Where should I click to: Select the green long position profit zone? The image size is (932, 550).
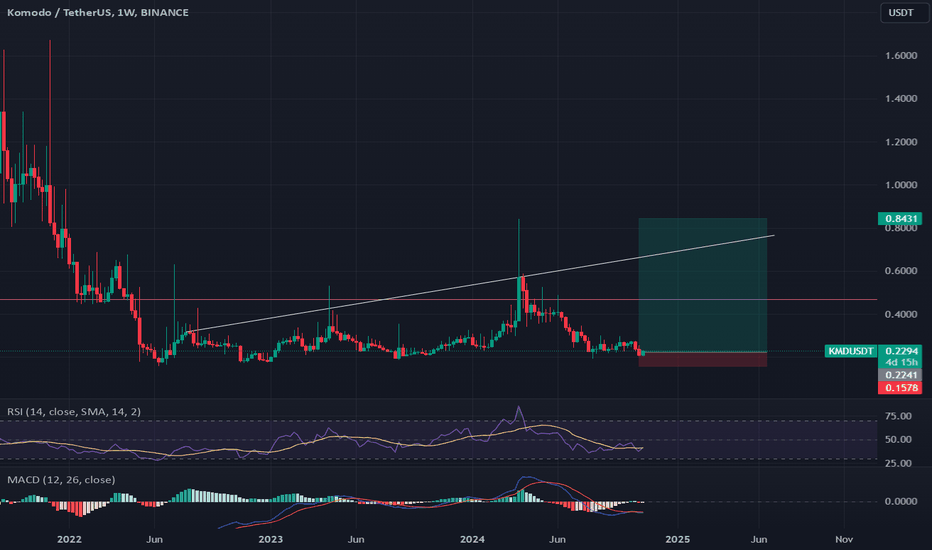click(x=703, y=285)
